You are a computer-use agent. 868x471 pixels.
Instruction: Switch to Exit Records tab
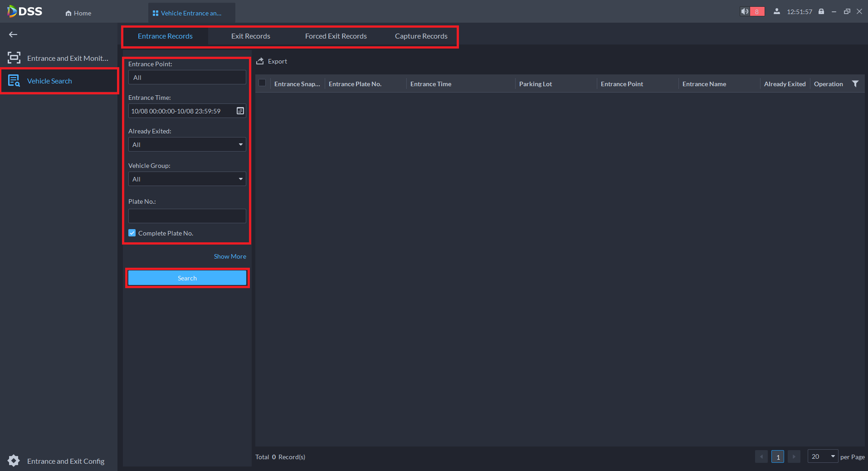pyautogui.click(x=250, y=36)
